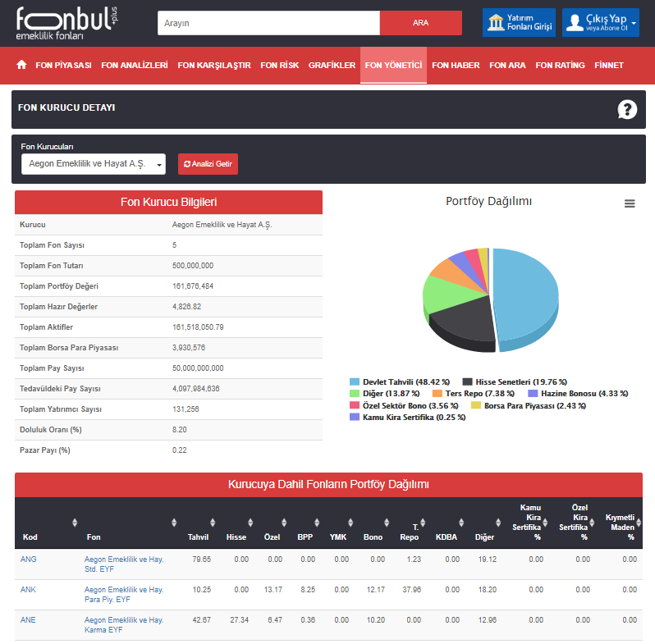Sort by Özel Kira Sertifika % arrows
This screenshot has width=655, height=644.
[x=592, y=523]
